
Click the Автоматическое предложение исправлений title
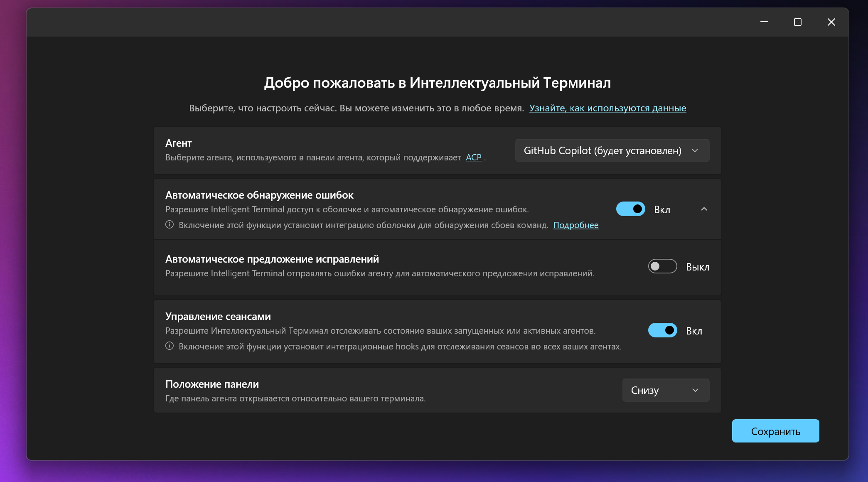[272, 259]
